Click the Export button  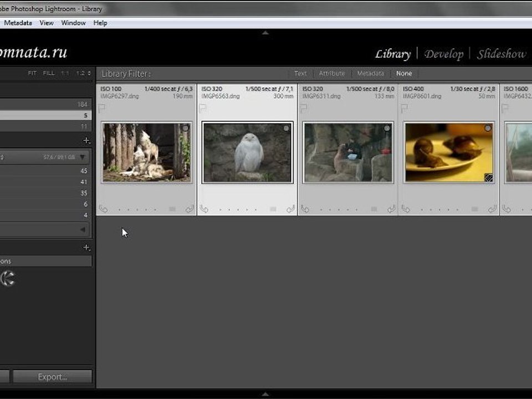tap(53, 377)
